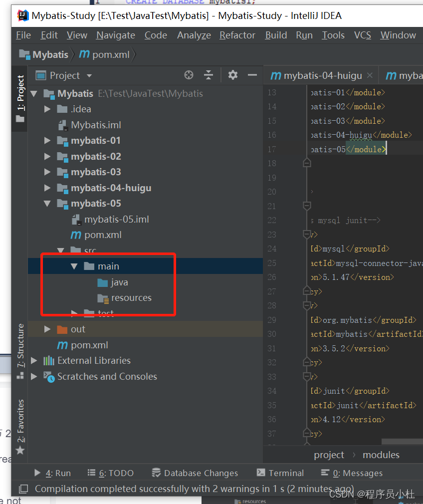Image resolution: width=423 pixels, height=504 pixels.
Task: Open the 0: Messages tool window
Action: coord(352,473)
